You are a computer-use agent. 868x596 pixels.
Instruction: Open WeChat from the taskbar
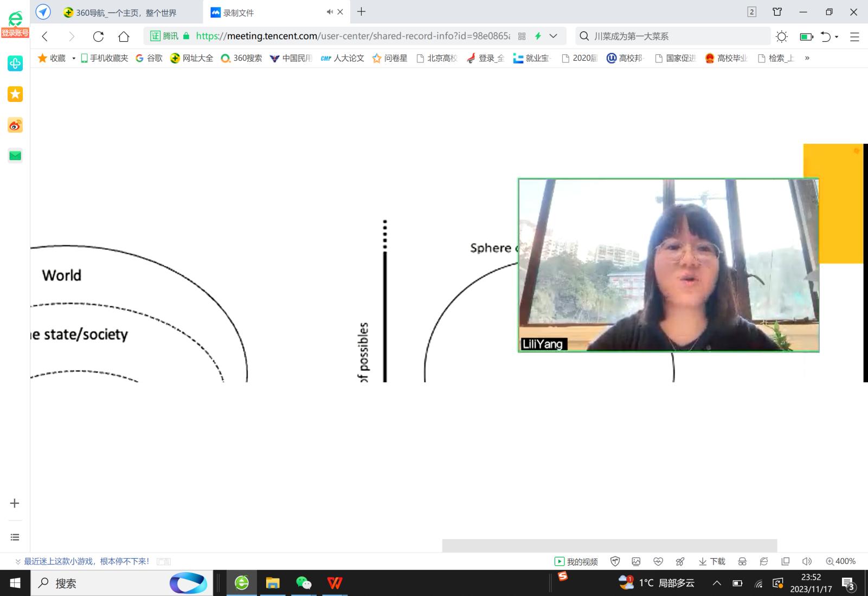pos(304,583)
